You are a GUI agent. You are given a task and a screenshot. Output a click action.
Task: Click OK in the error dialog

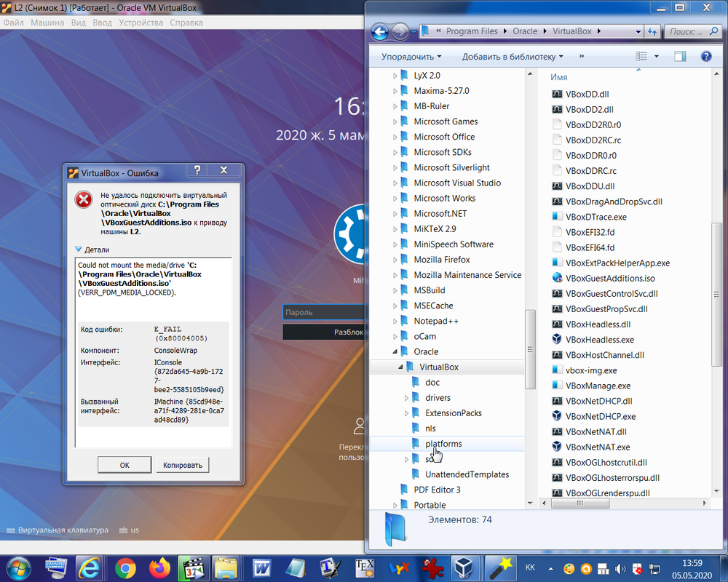(x=124, y=465)
